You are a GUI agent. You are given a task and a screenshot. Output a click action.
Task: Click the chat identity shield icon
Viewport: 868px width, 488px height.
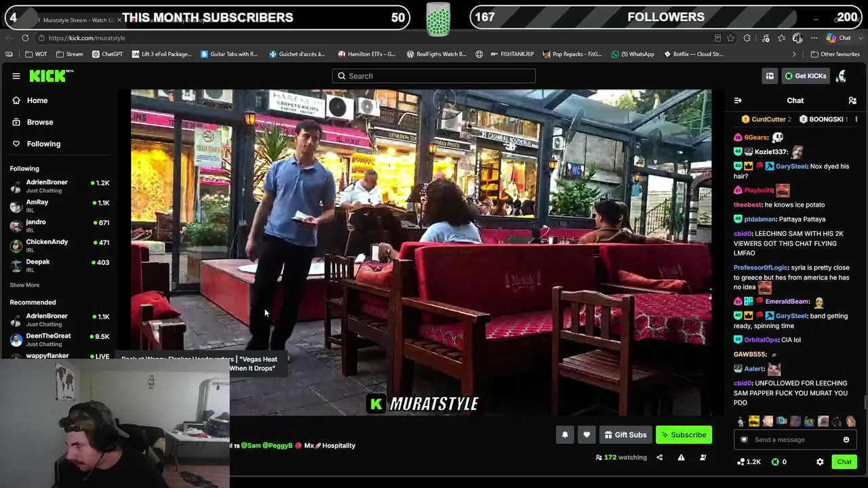point(744,440)
